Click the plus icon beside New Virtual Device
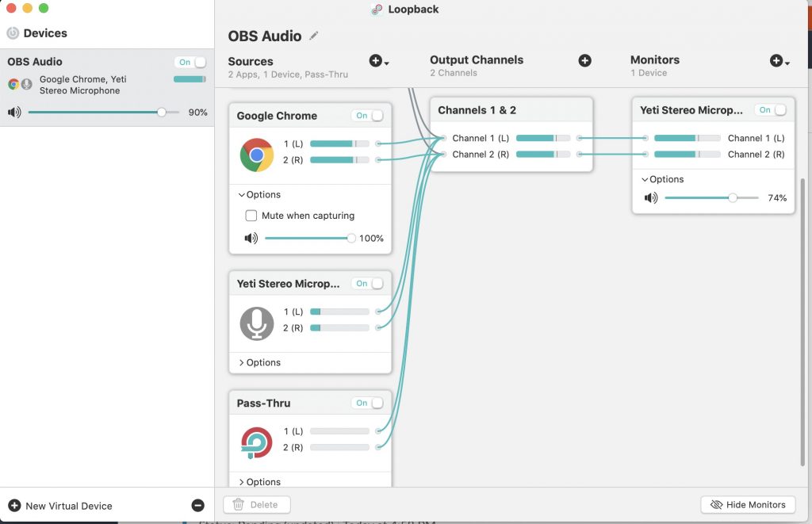Screen dimensions: 812x524 [x=14, y=505]
